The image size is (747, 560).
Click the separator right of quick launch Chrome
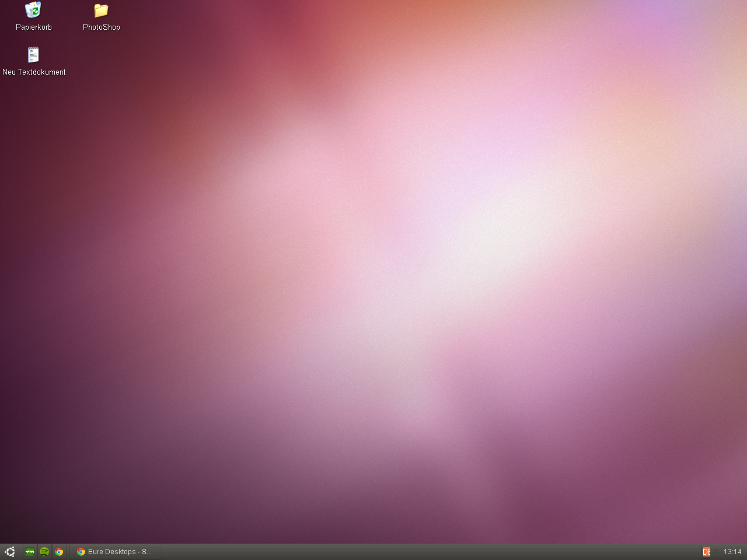(x=68, y=551)
